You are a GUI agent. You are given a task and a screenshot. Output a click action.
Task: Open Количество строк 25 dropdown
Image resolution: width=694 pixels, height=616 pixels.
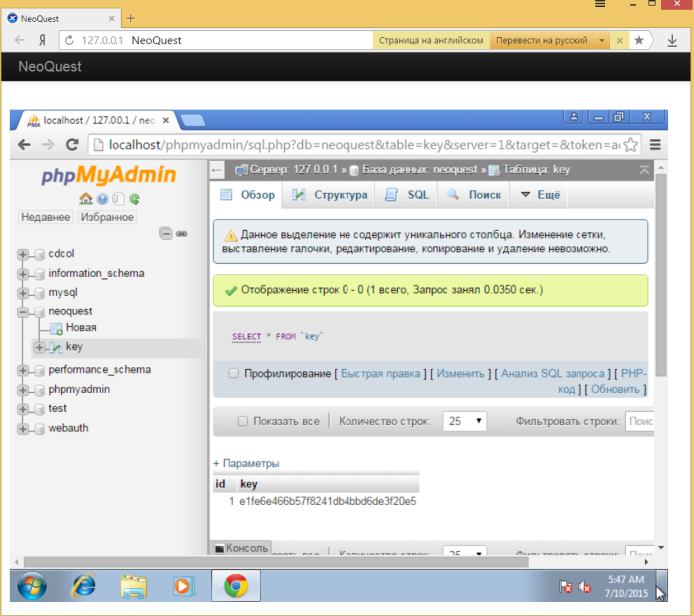pyautogui.click(x=465, y=421)
